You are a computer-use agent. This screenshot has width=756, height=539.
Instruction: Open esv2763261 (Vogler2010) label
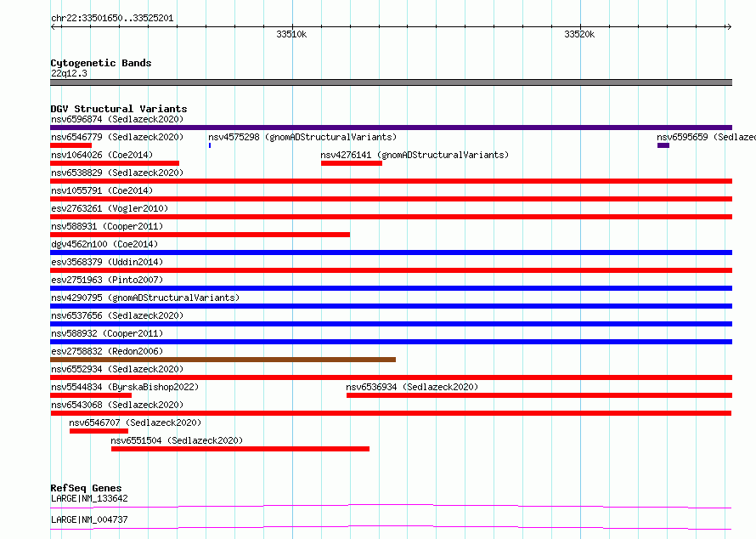[x=110, y=208]
